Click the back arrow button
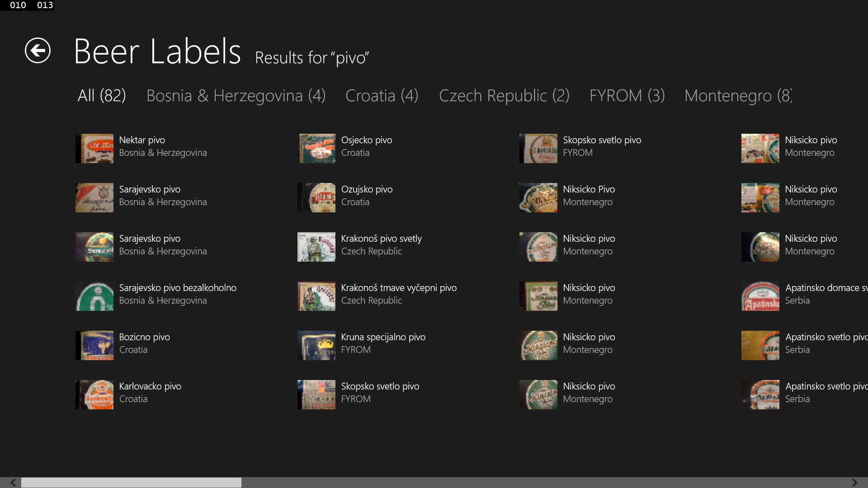The image size is (868, 488). 38,50
